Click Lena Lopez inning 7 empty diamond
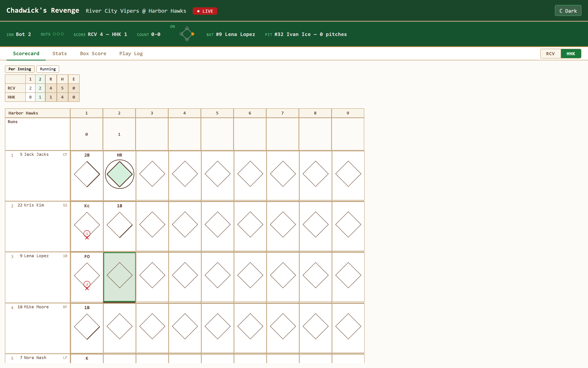The width and height of the screenshot is (588, 368). coord(283,275)
